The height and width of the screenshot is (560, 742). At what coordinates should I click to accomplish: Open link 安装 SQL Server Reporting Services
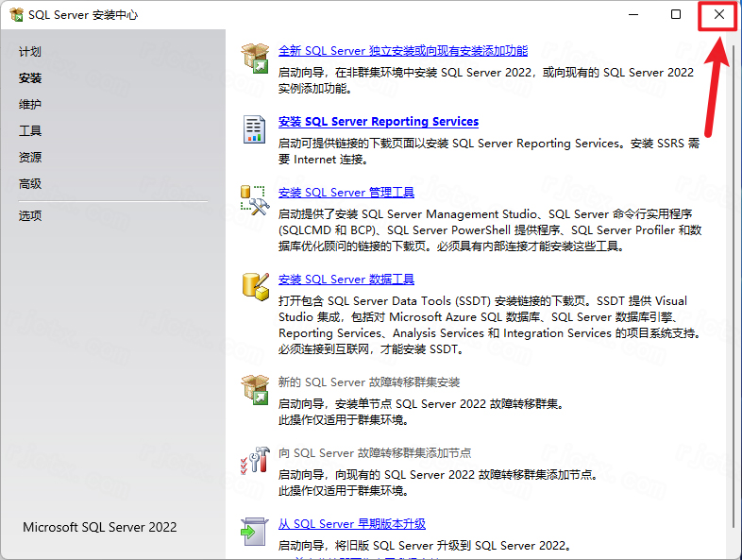pyautogui.click(x=379, y=122)
